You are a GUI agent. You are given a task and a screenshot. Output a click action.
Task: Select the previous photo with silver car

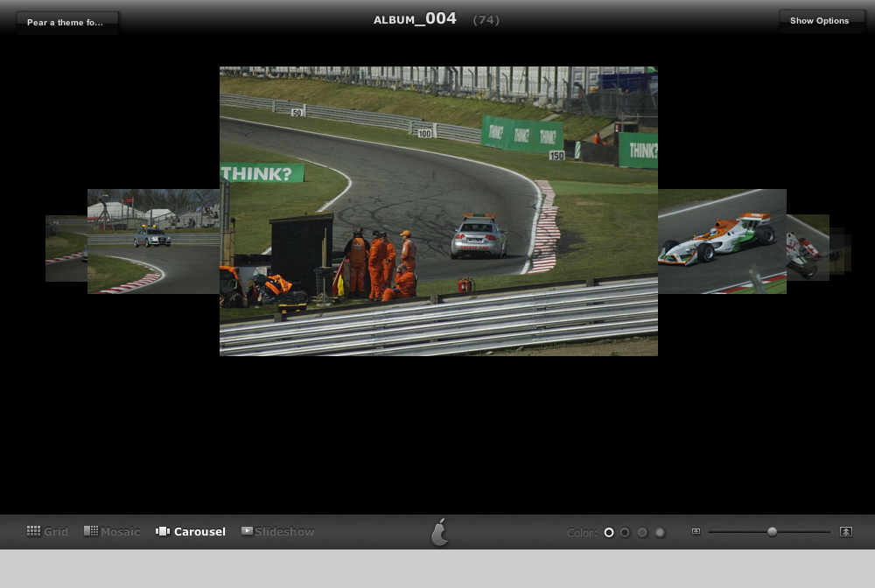[153, 241]
